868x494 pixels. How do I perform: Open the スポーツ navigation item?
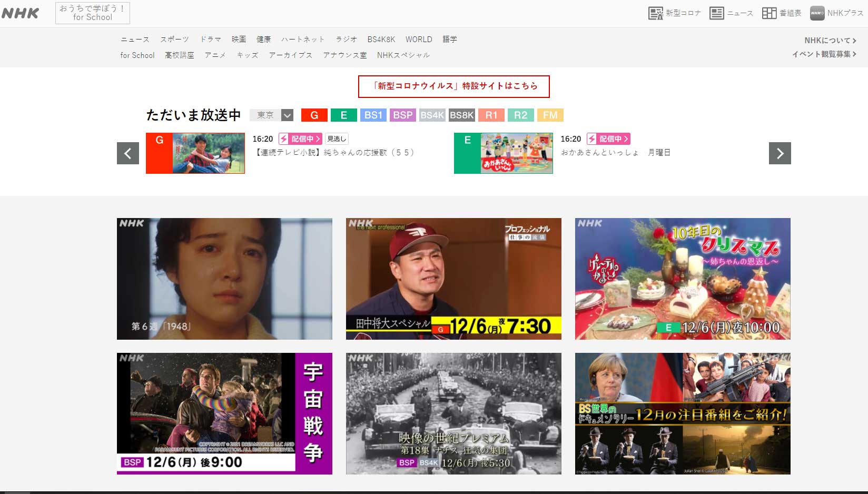[x=175, y=39]
